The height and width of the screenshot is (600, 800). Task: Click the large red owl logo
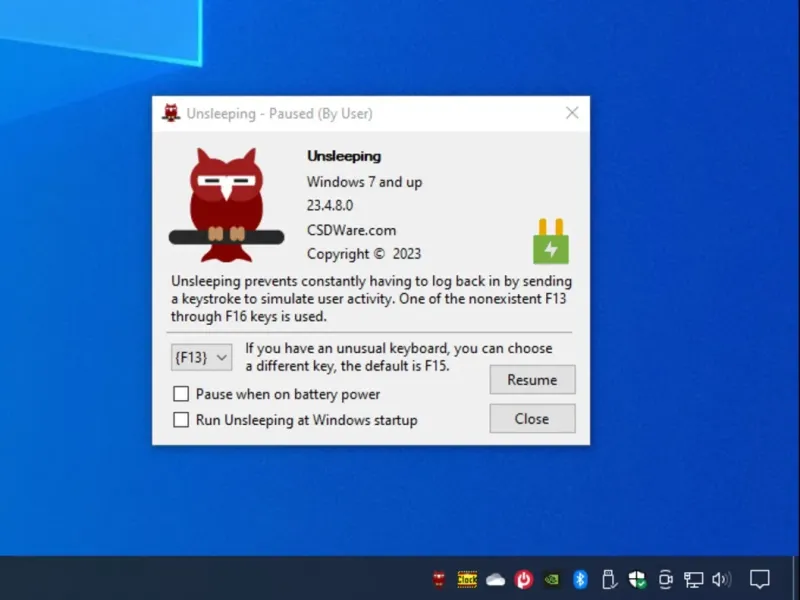click(x=227, y=205)
